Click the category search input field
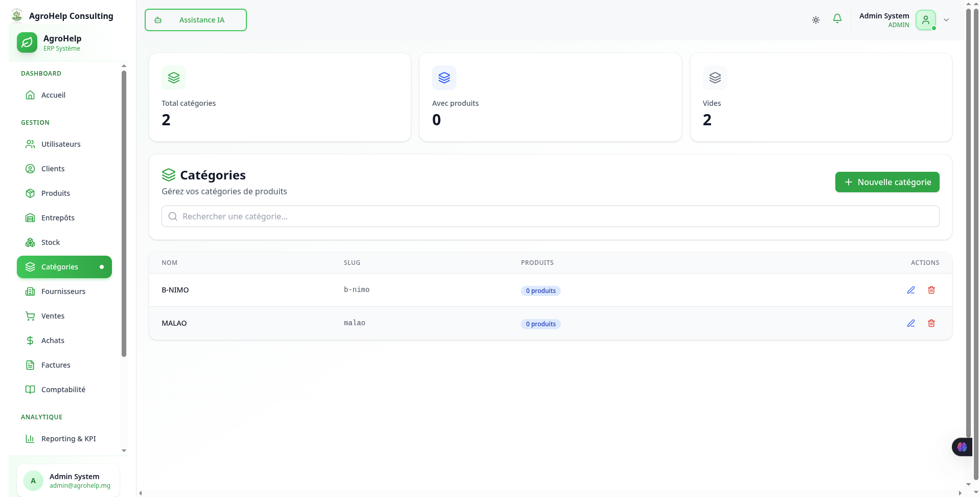 [550, 216]
